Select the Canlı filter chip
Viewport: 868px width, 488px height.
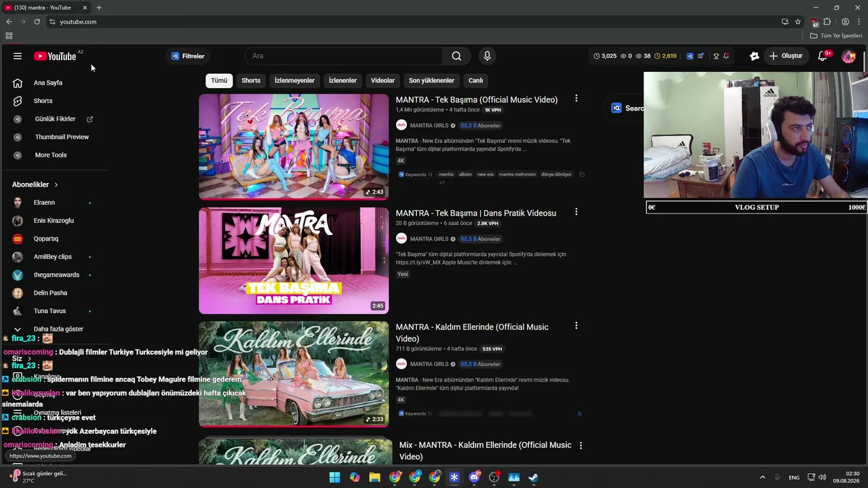(475, 81)
